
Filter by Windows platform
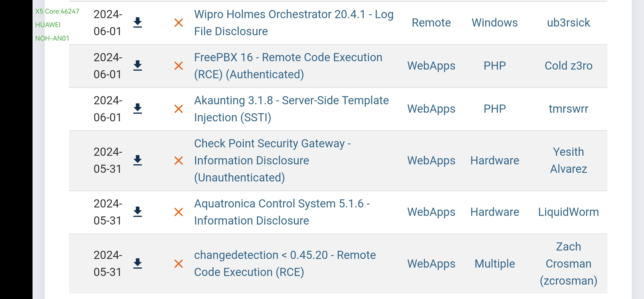point(495,23)
